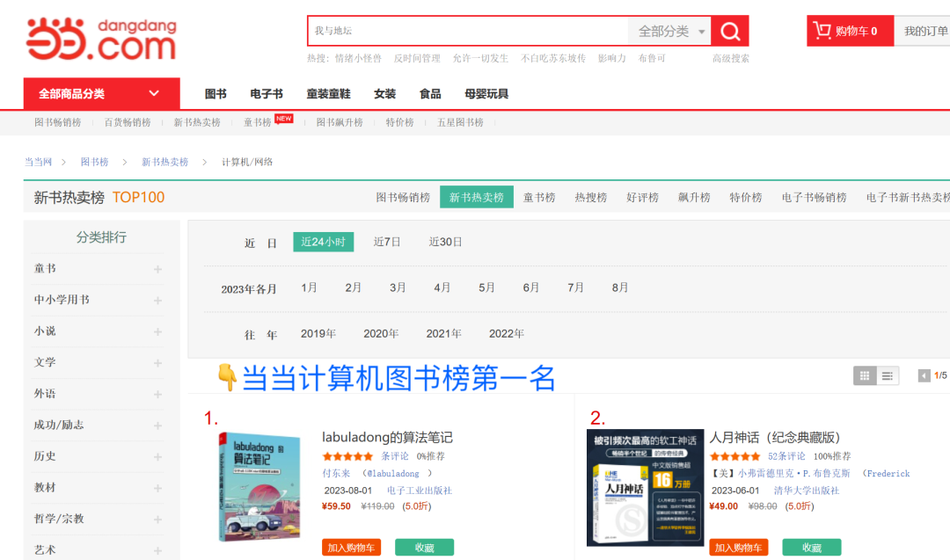The image size is (950, 560).
Task: Select the 近7日 time filter
Action: pyautogui.click(x=387, y=241)
